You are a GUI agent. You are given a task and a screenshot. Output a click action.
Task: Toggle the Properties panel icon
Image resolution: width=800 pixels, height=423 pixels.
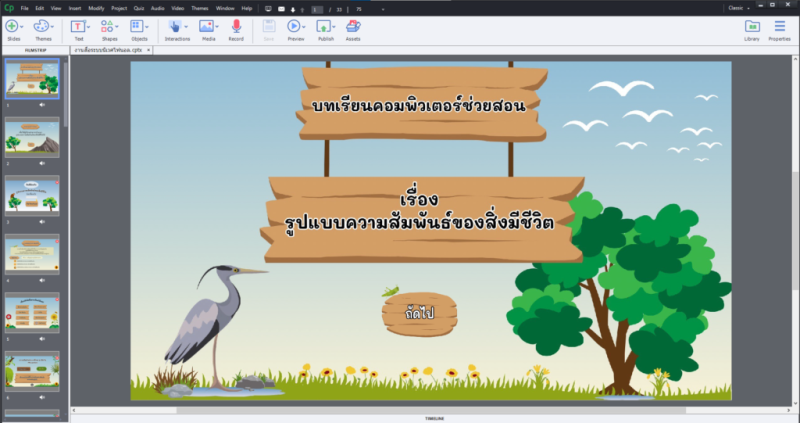[x=779, y=26]
